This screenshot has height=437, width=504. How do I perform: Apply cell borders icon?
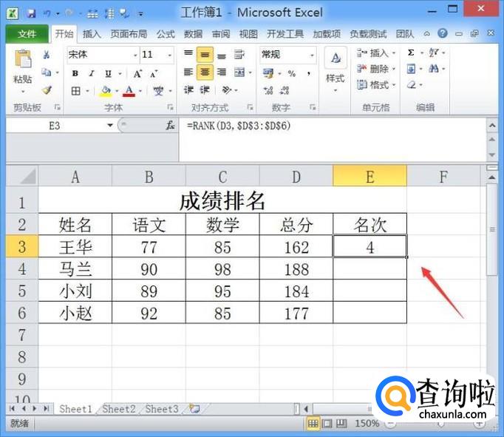click(75, 91)
